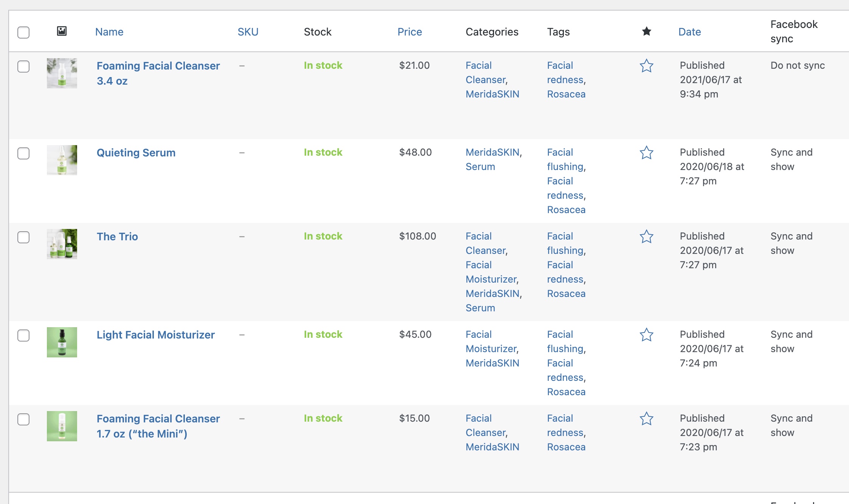Check the Light Facial Moisturizer checkbox
The width and height of the screenshot is (849, 504).
tap(23, 335)
